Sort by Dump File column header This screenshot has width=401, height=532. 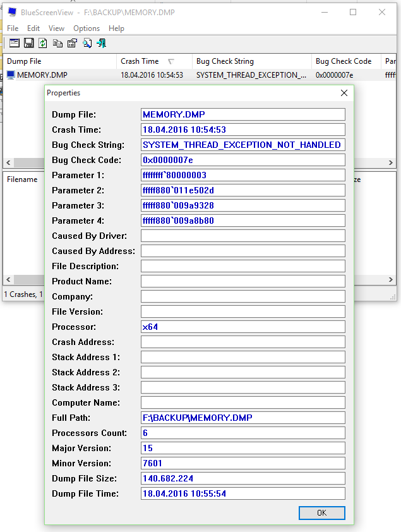[x=59, y=61]
